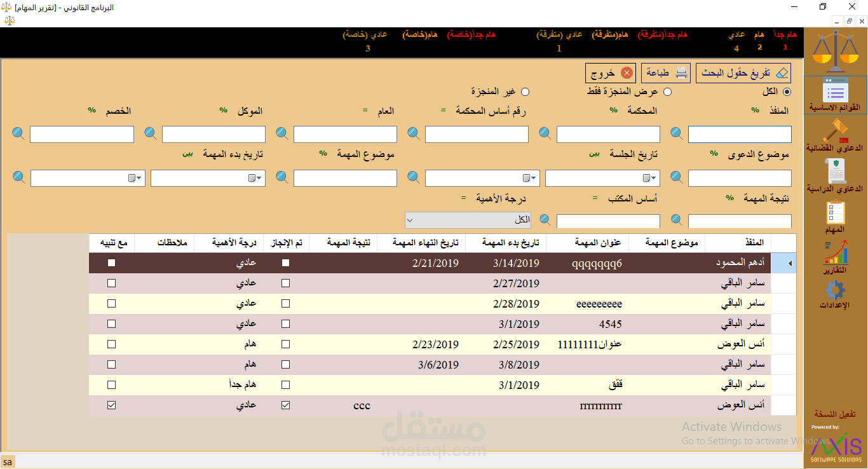
Task: Sort by نتيجة المهمة column header
Action: (x=342, y=242)
